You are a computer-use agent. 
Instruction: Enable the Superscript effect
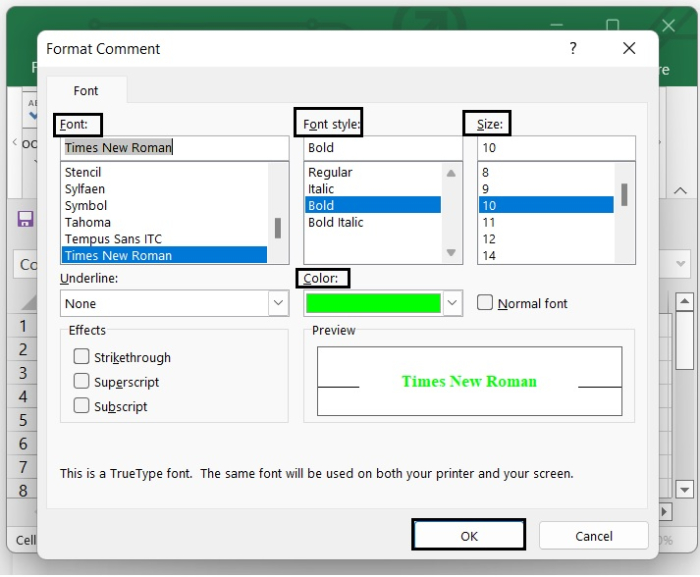click(81, 381)
